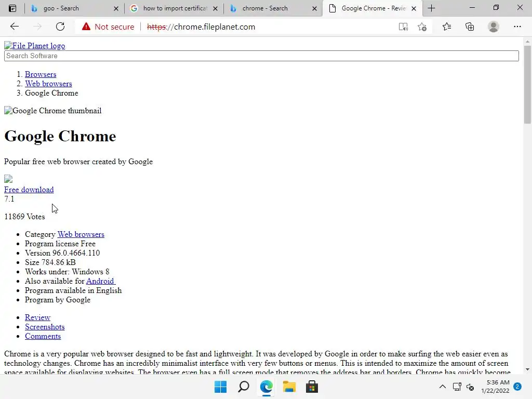Click the Program by Google text
This screenshot has width=532, height=399.
[x=58, y=300]
